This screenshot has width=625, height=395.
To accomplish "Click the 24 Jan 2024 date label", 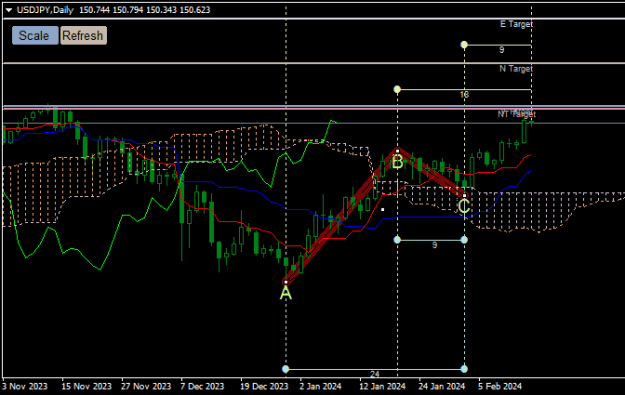I will click(x=442, y=386).
